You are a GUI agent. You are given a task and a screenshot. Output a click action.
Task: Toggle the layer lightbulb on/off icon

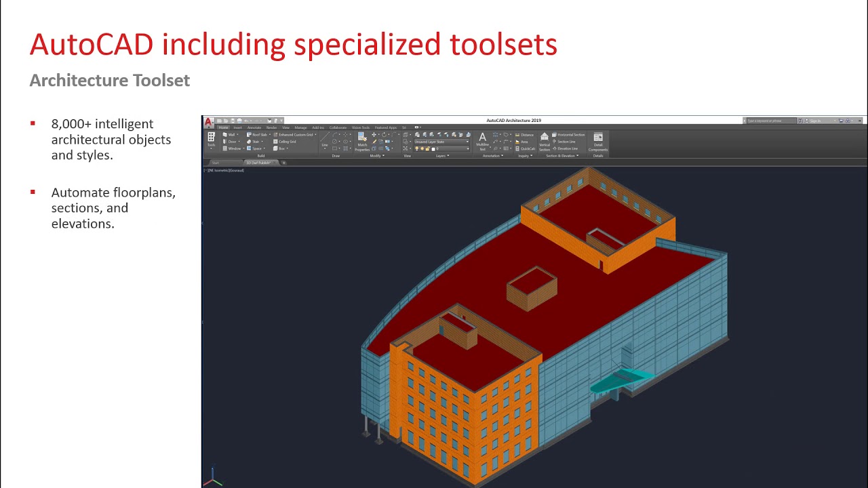click(x=417, y=148)
